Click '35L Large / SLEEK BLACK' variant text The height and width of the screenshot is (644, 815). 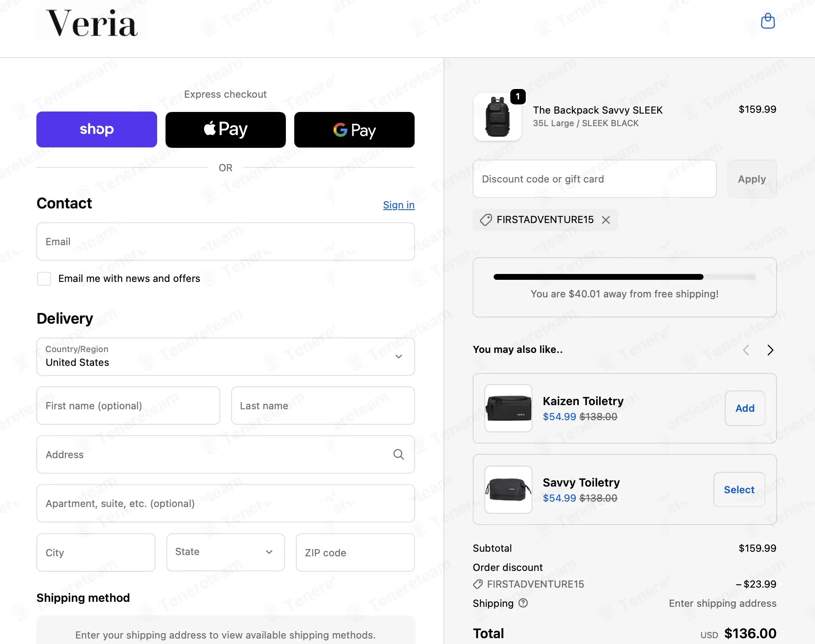point(586,123)
